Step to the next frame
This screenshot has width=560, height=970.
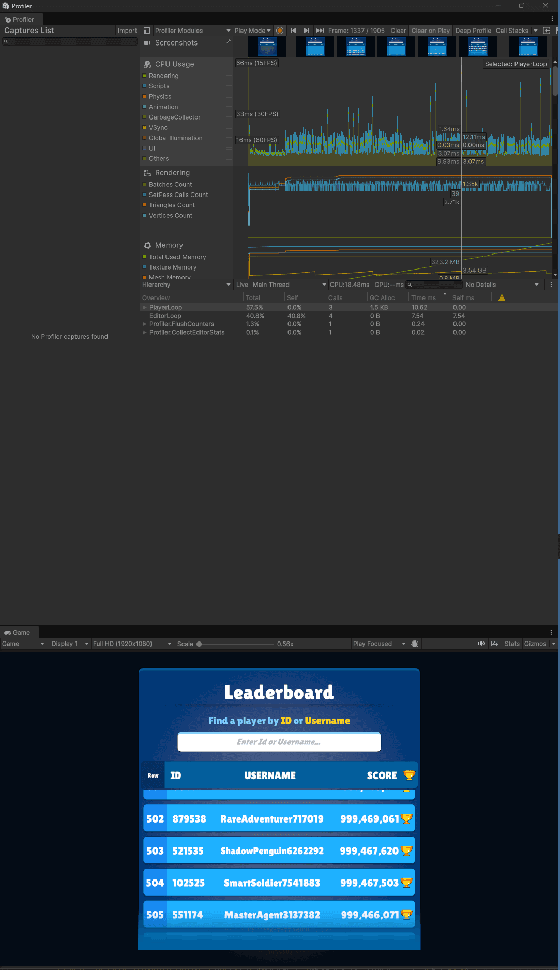307,31
